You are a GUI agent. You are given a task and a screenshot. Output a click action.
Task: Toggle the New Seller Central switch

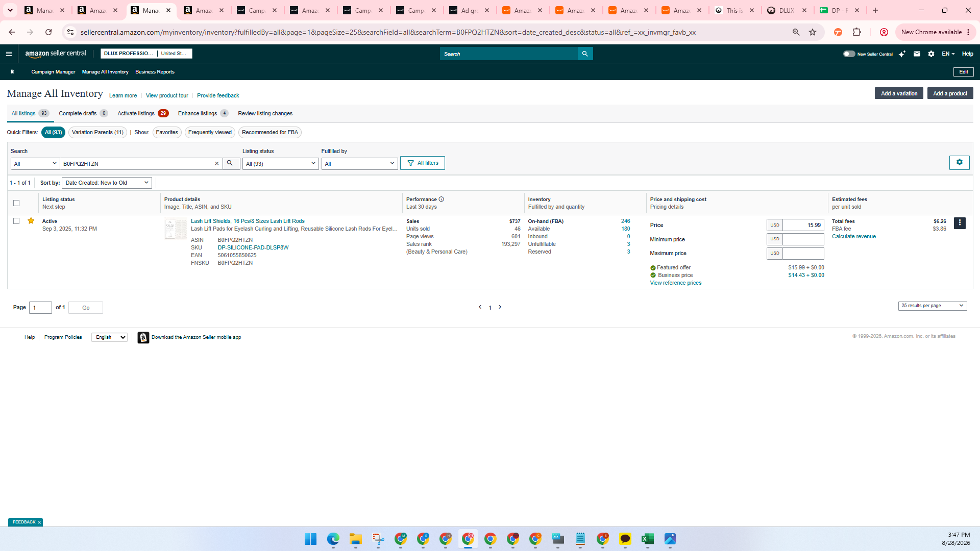[849, 54]
